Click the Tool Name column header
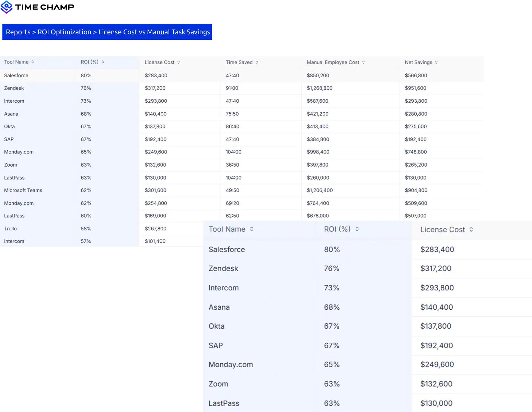Image resolution: width=532 pixels, height=412 pixels. click(16, 62)
